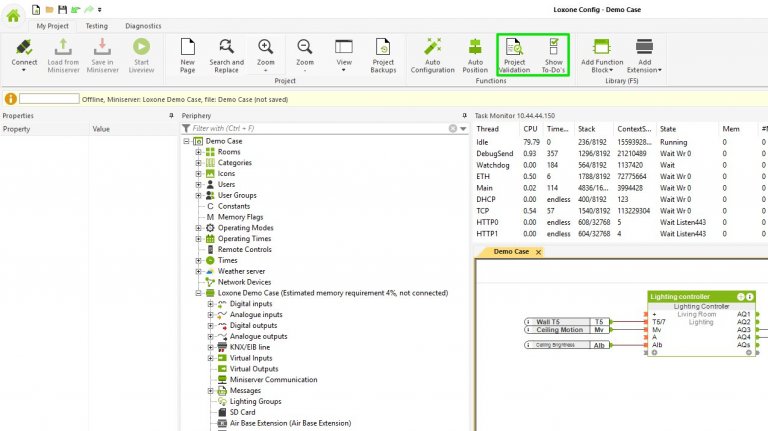Select Air Base Extension tree item
This screenshot has width=768, height=431.
pos(290,423)
